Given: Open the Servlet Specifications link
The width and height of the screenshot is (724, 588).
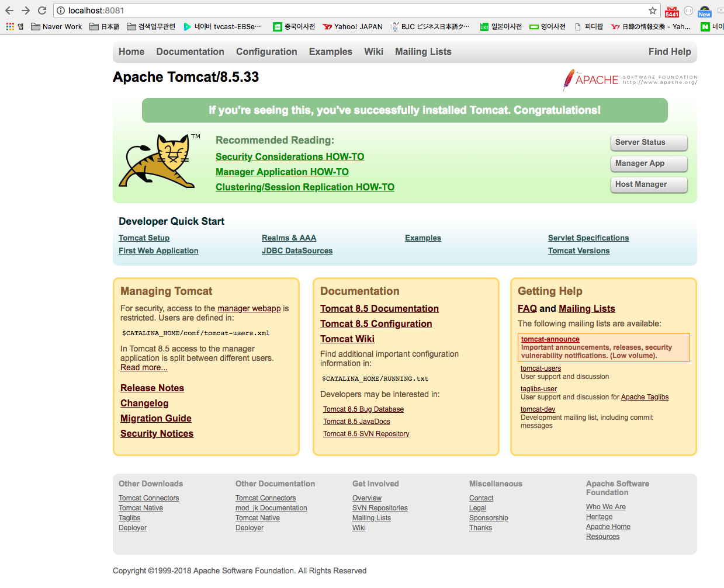Looking at the screenshot, I should tap(588, 238).
